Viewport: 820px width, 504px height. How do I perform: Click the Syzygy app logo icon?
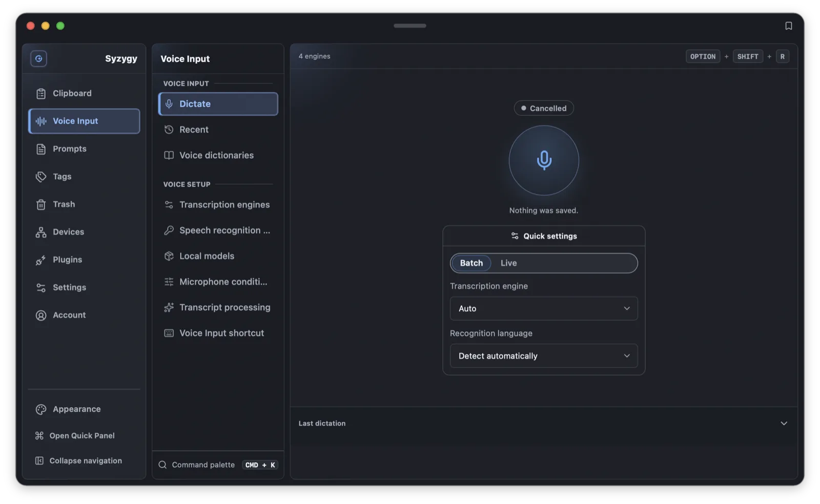(x=38, y=58)
